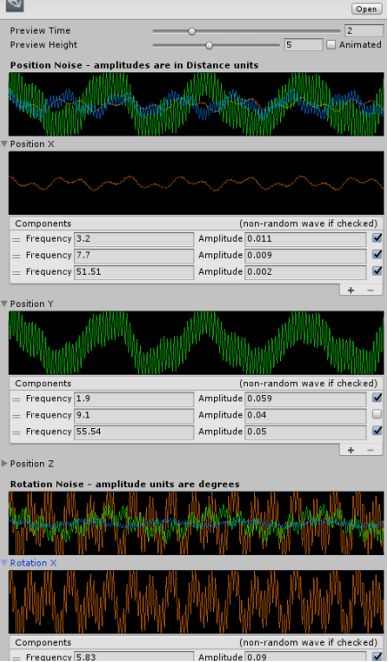Viewport: 388px width, 662px height.
Task: Edit the Preview Height value field
Action: [304, 45]
